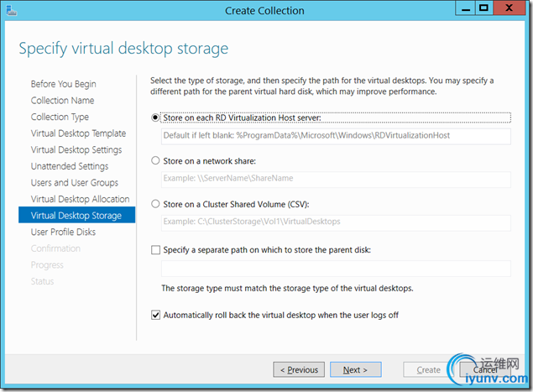Open the Users and User Groups step

[75, 183]
